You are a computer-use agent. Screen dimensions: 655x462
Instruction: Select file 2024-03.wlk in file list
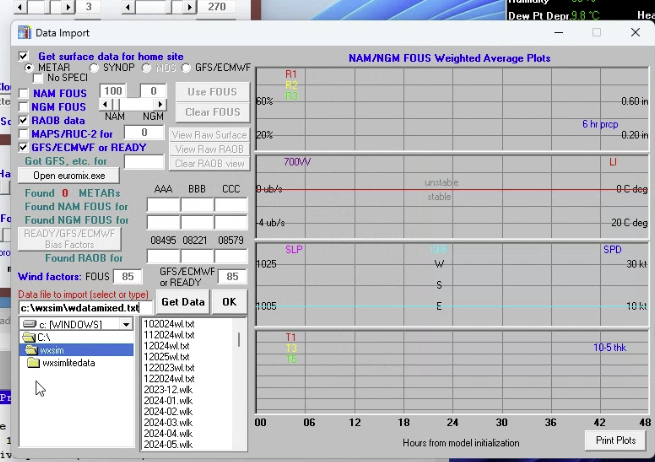click(x=168, y=423)
